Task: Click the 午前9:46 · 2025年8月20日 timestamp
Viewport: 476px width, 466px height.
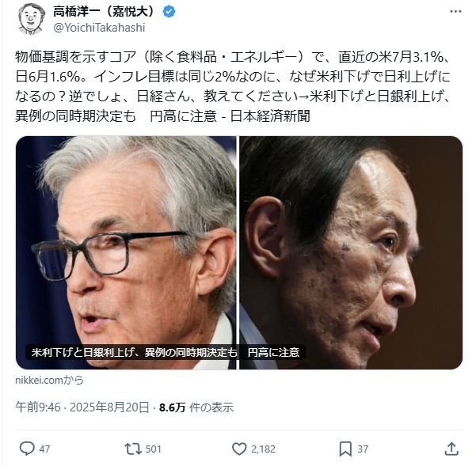Action: (82, 407)
